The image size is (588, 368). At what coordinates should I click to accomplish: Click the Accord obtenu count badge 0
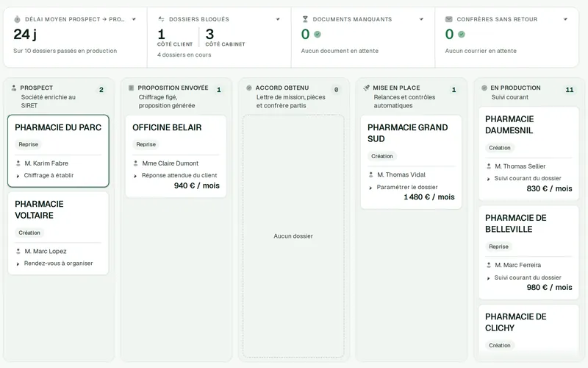[x=337, y=90]
